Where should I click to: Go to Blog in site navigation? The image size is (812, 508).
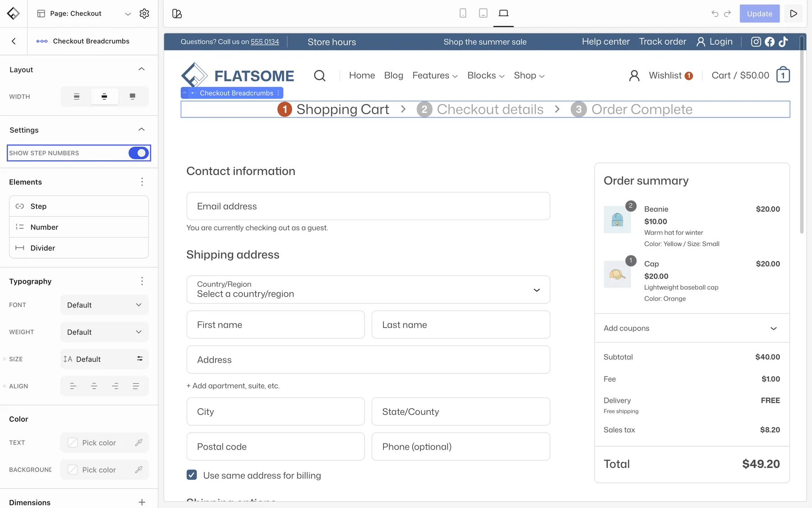[393, 75]
